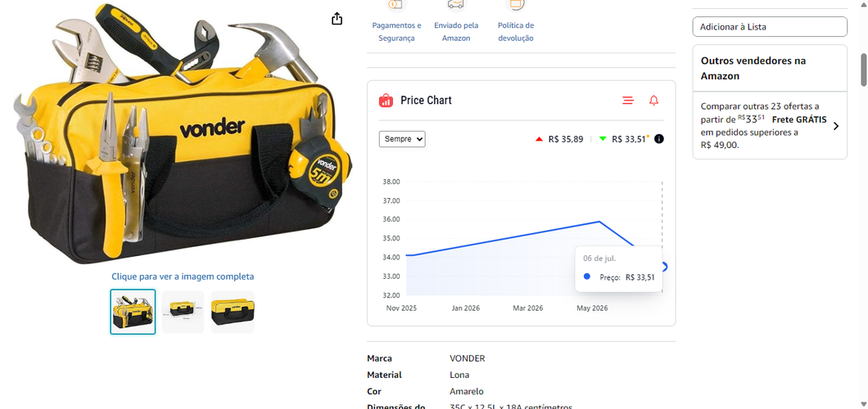Click the blue current price point marker
The height and width of the screenshot is (409, 868).
664,267
